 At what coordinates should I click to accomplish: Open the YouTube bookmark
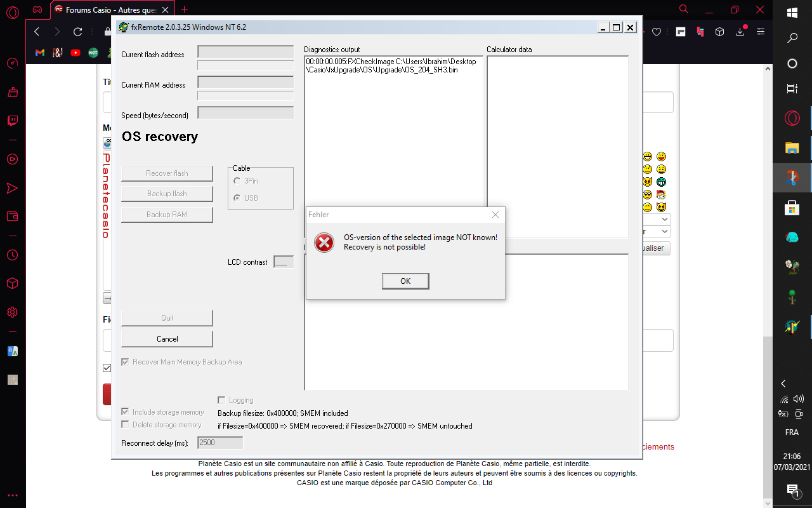tap(75, 53)
